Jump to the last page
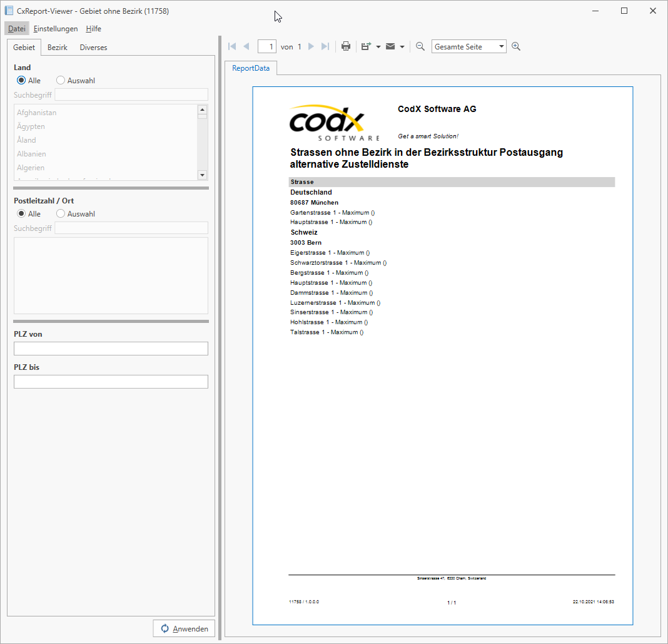 [325, 46]
